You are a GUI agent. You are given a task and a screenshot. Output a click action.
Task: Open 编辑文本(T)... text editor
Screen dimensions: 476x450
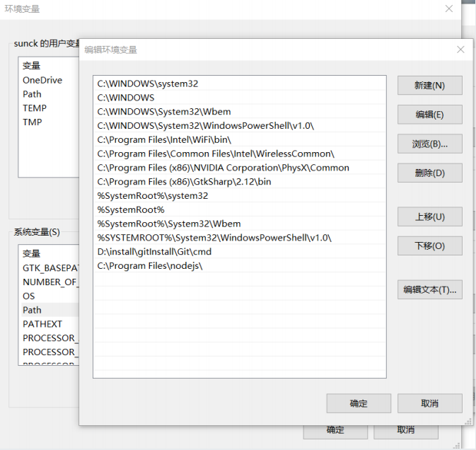tap(429, 289)
